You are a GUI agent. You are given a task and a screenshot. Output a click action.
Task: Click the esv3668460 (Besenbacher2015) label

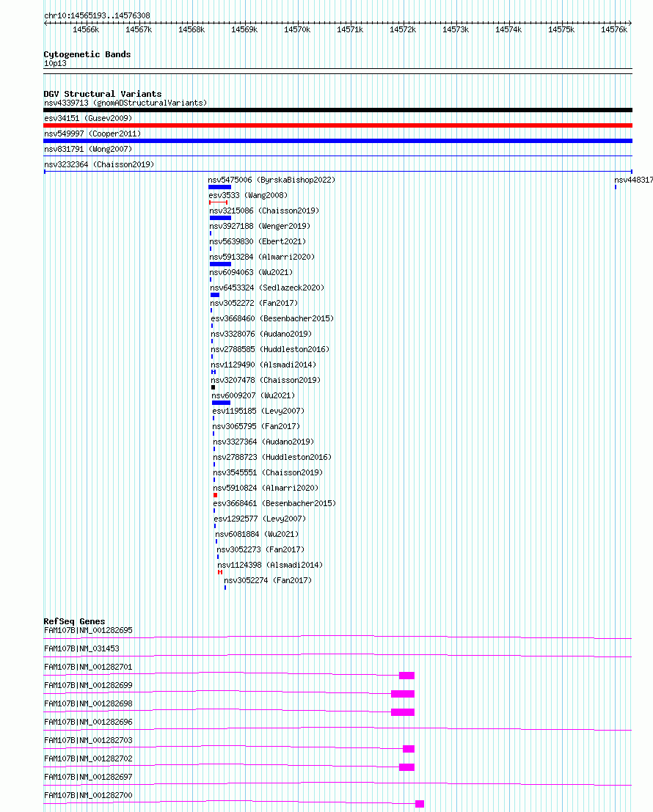(272, 318)
